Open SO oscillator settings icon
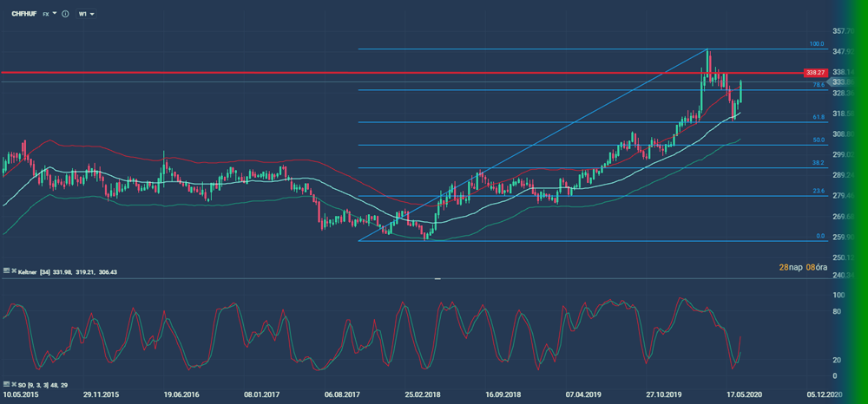 [4, 382]
